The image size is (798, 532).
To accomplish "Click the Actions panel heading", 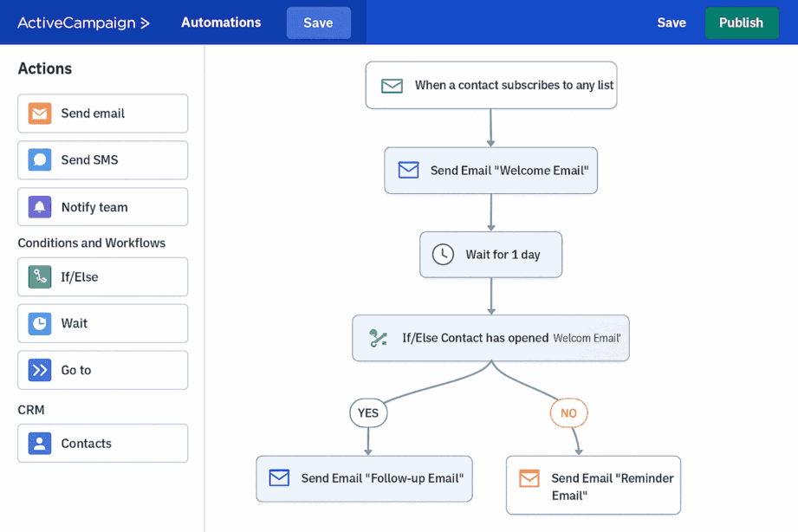I will [45, 68].
